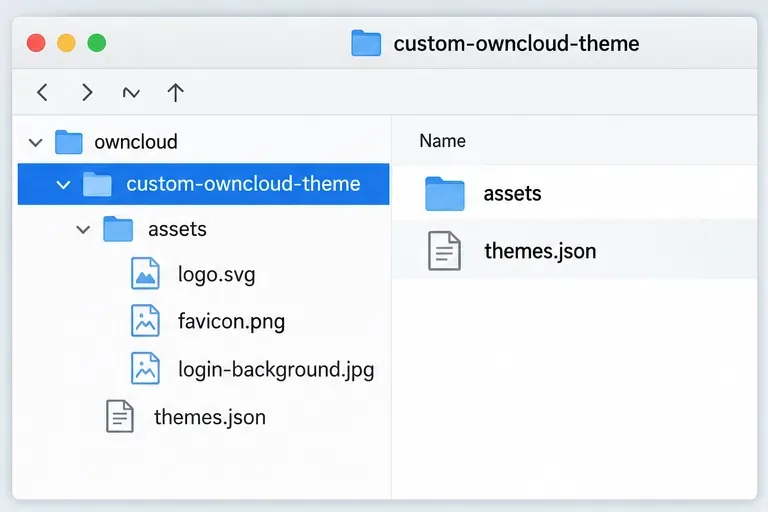Click the folder icon in the title bar
The width and height of the screenshot is (768, 512).
[366, 43]
